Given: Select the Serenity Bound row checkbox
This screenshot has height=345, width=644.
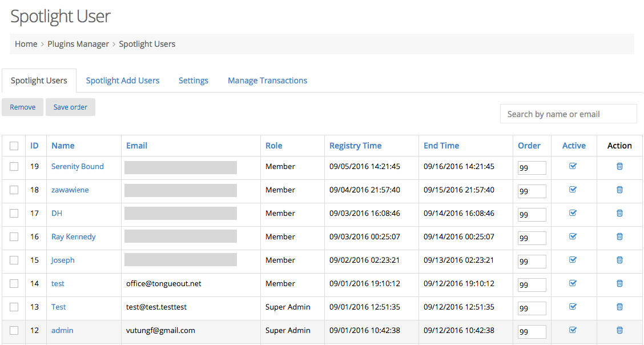Looking at the screenshot, I should [14, 166].
